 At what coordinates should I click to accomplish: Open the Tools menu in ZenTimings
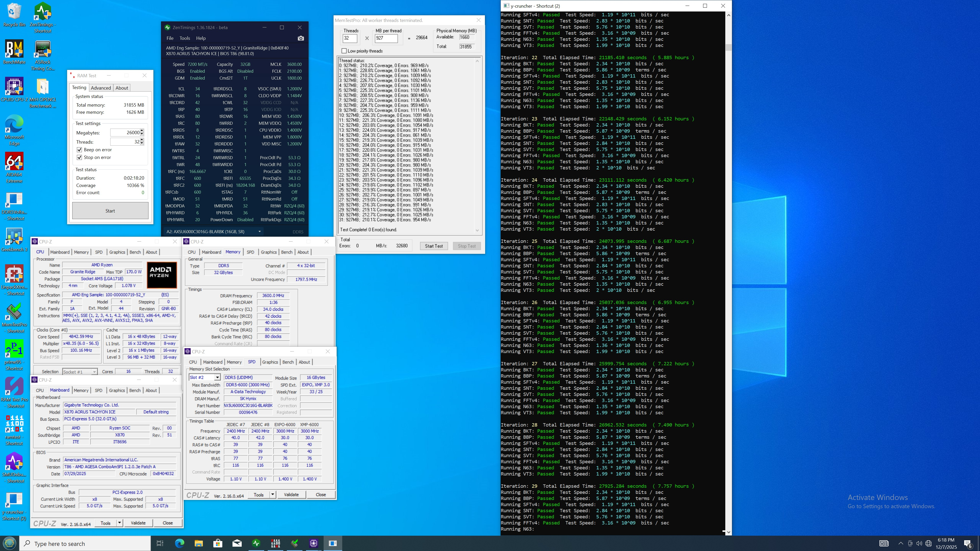(185, 38)
